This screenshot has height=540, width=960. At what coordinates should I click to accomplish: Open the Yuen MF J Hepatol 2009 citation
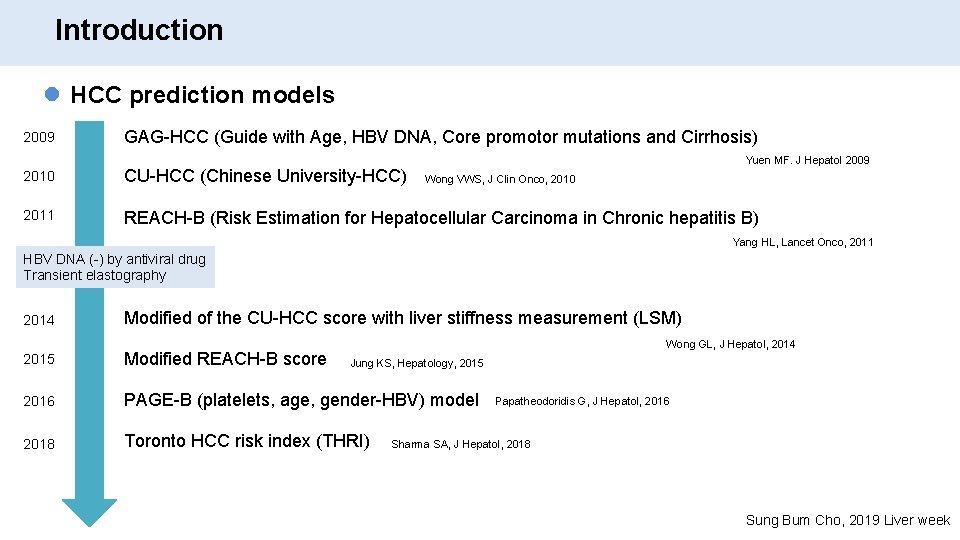point(807,160)
